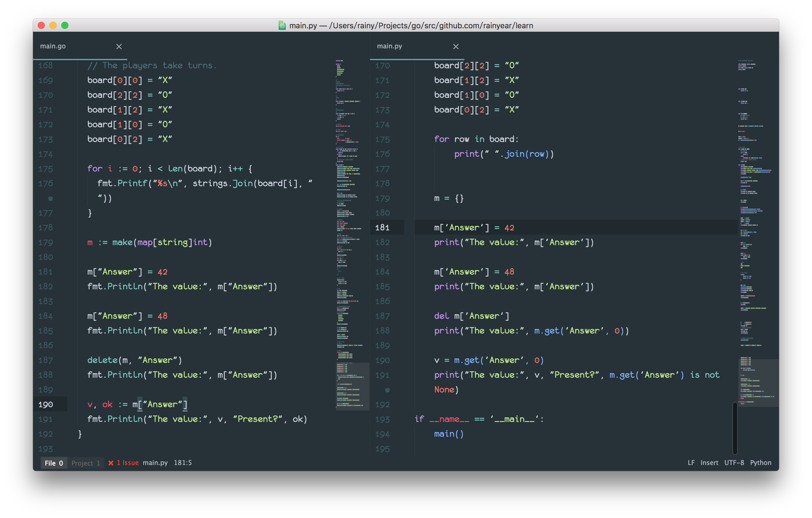Open the LF line-ending selector

[691, 463]
